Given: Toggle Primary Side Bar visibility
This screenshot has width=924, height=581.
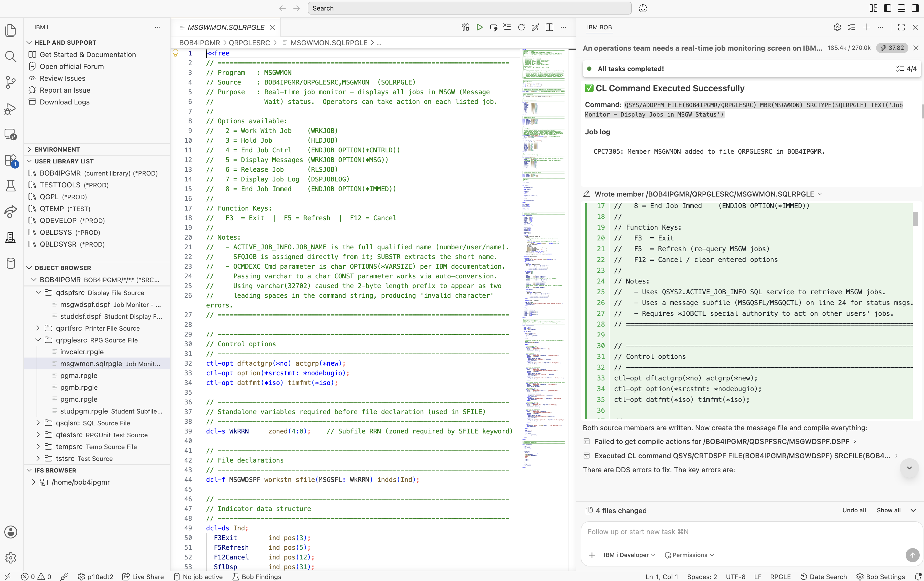Looking at the screenshot, I should pos(888,8).
